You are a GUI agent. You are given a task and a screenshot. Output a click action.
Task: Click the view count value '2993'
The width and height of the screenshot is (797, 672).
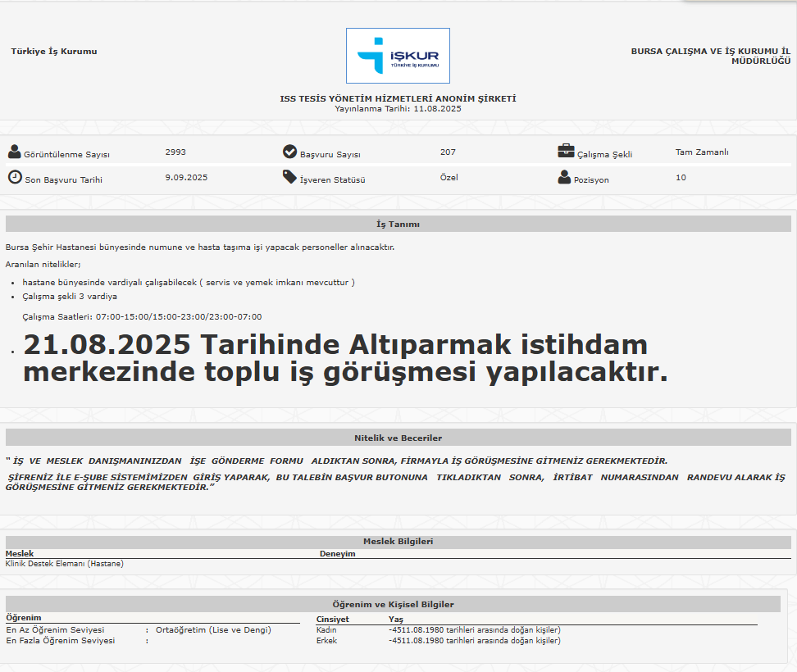[175, 152]
